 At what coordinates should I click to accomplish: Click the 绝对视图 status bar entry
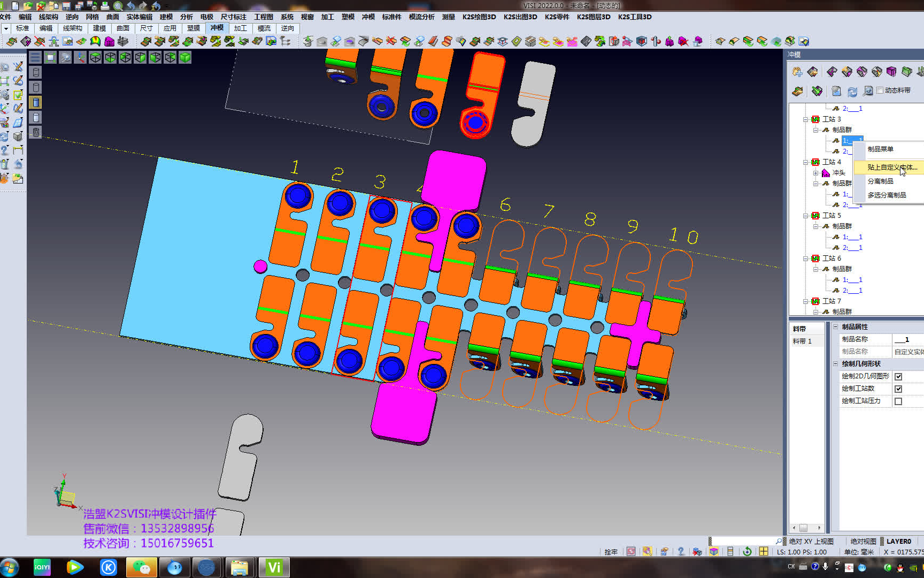tap(864, 542)
